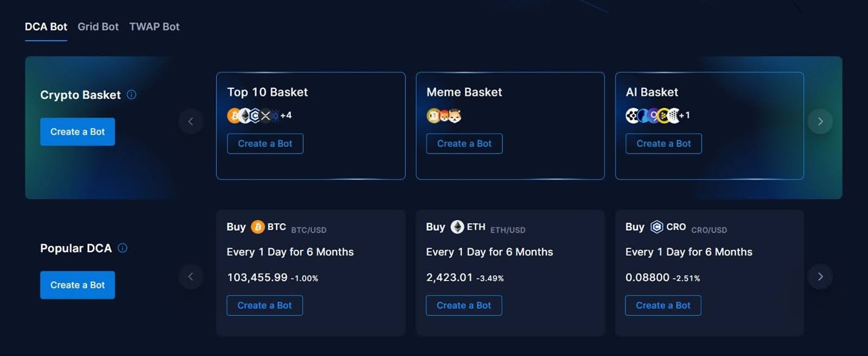
Task: Click Create a Bot under Crypto Basket
Action: click(x=77, y=131)
